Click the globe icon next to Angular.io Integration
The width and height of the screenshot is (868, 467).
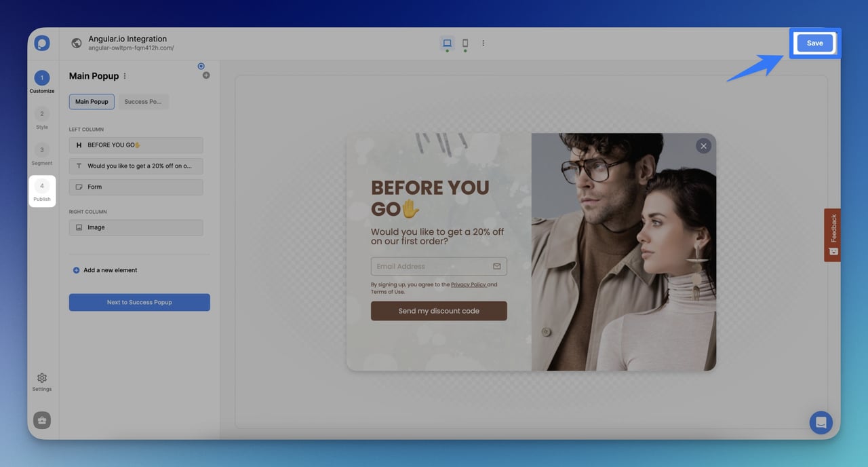tap(77, 43)
